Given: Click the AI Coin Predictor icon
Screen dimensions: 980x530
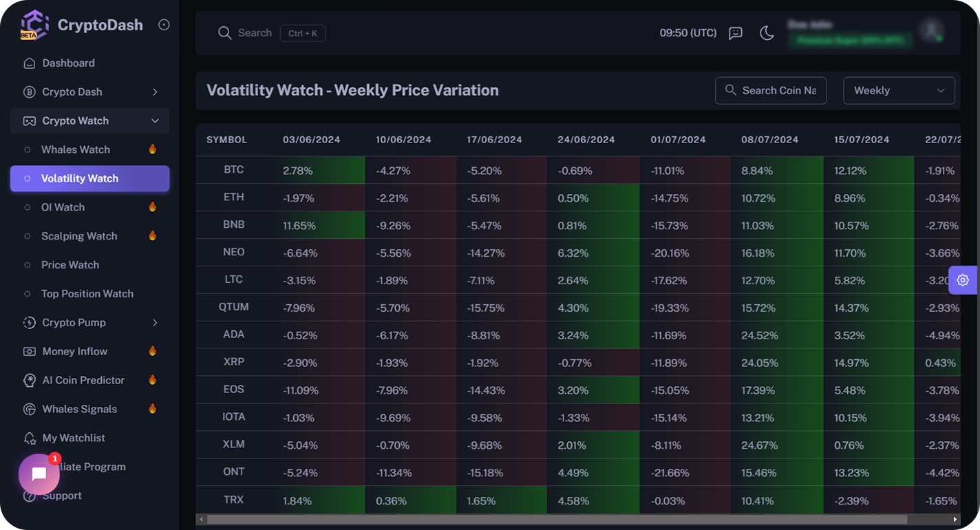Looking at the screenshot, I should pyautogui.click(x=29, y=381).
